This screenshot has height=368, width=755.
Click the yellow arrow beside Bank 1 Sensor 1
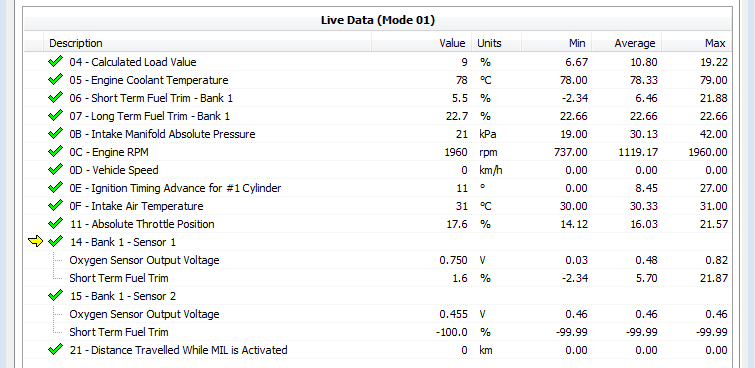pos(36,241)
